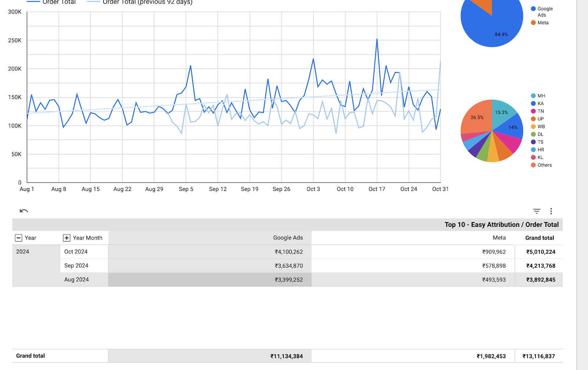Open the table filter icon
588x370 pixels.
coord(537,211)
